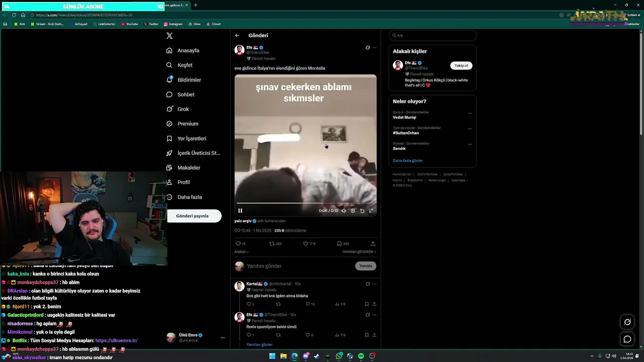
Task: Click Daha fazla göster link
Action: point(408,161)
